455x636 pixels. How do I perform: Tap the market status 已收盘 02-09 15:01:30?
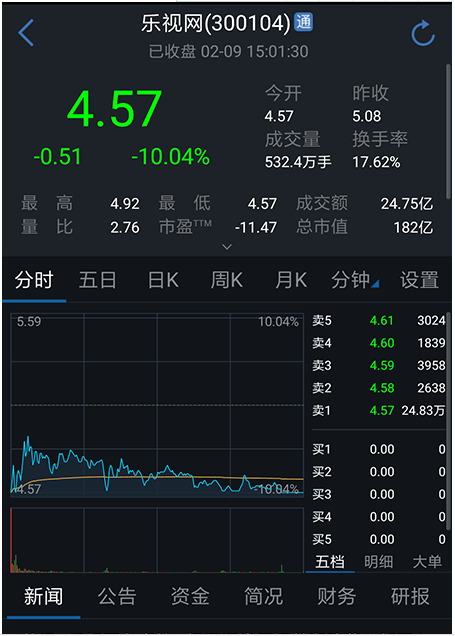[x=228, y=52]
